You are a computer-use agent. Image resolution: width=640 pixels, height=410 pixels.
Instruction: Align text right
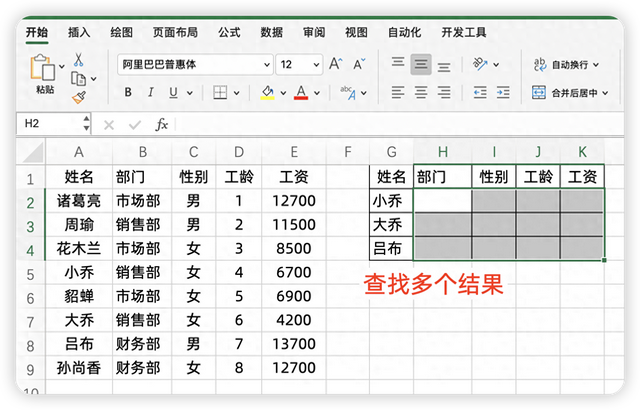(444, 93)
